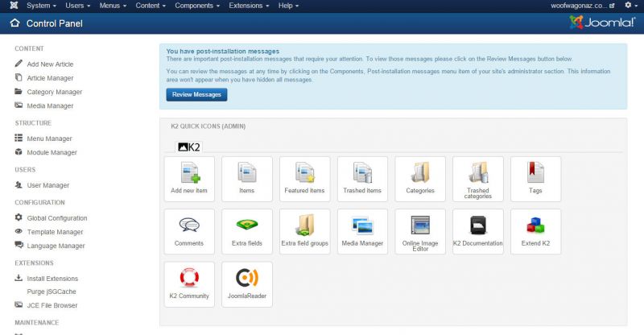Open Extend K2 cubes icon
Image resolution: width=644 pixels, height=335 pixels.
click(535, 231)
